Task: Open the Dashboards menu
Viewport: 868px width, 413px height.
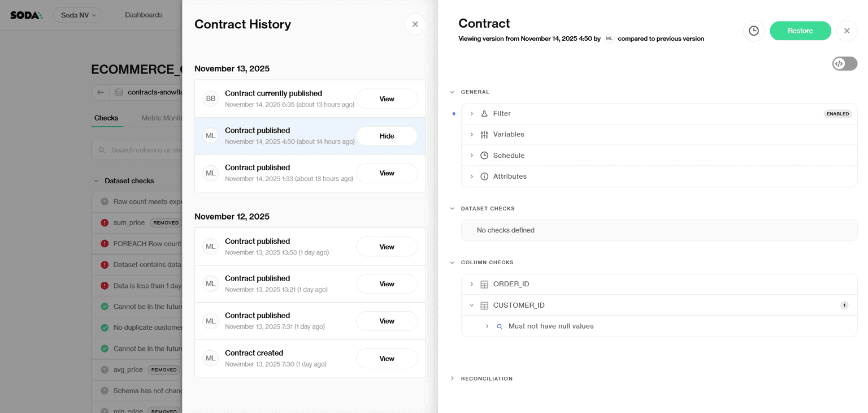Action: tap(144, 15)
